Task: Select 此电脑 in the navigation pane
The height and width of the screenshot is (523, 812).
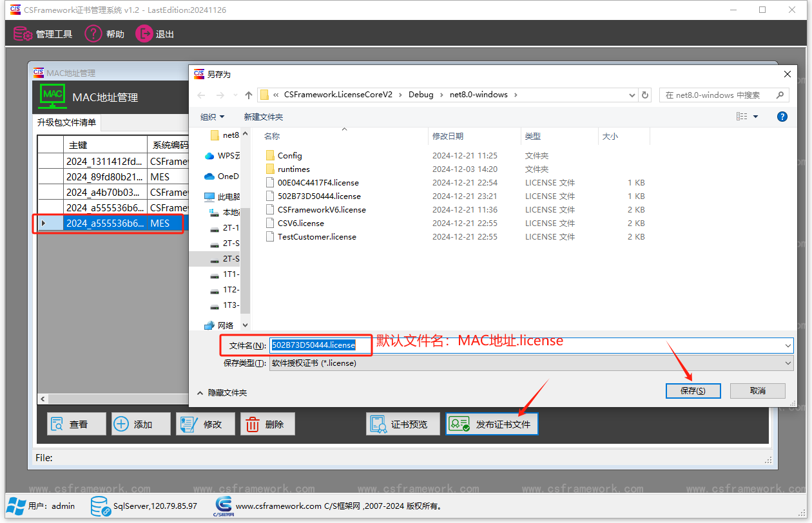Action: click(222, 196)
